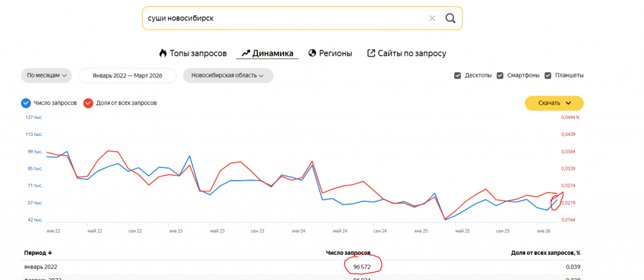Image resolution: width=644 pixels, height=280 pixels.
Task: Click the янв 26 axis label on chart
Action: [543, 231]
